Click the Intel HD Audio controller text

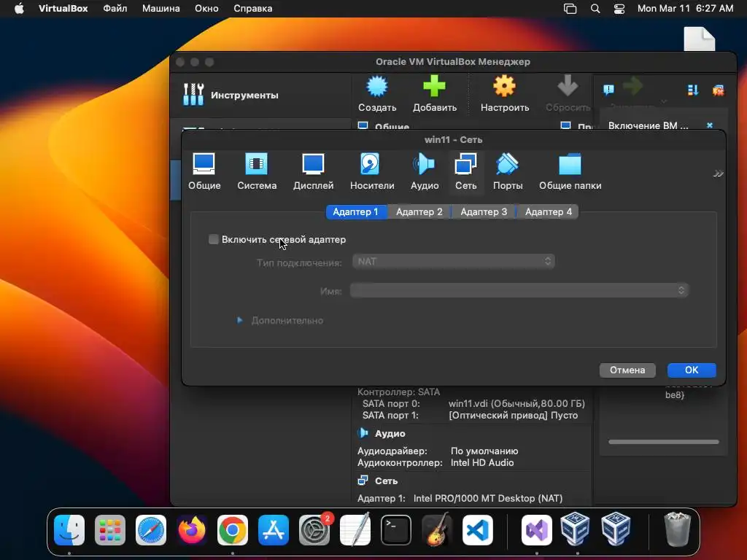[x=482, y=462]
